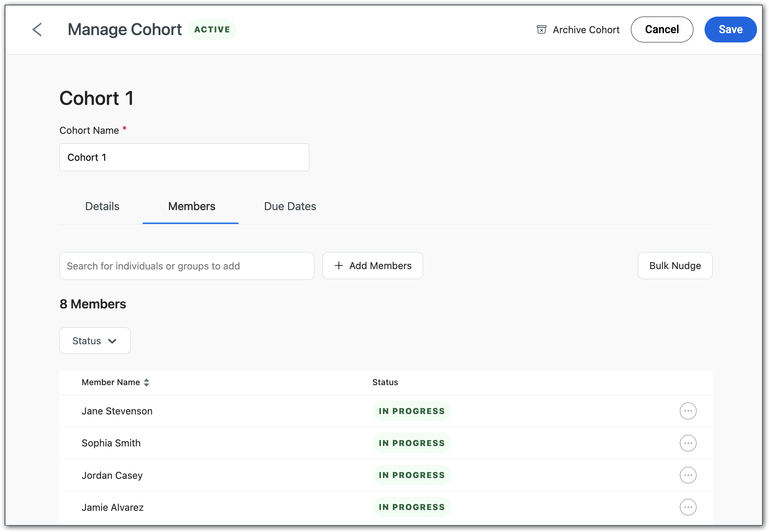Open more options for Jane Stevenson
The image size is (769, 532).
(x=688, y=411)
